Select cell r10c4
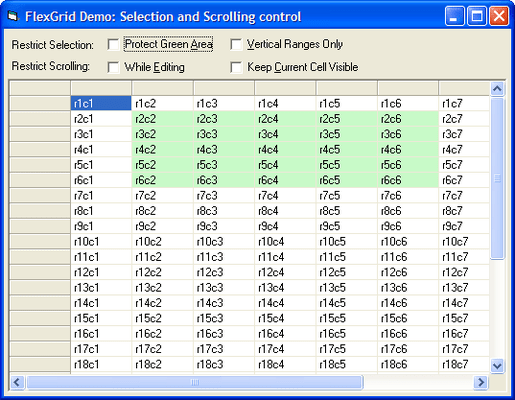The height and width of the screenshot is (400, 515). (x=285, y=241)
